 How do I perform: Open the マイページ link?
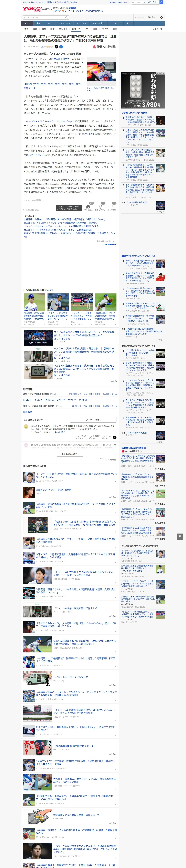[139, 18]
